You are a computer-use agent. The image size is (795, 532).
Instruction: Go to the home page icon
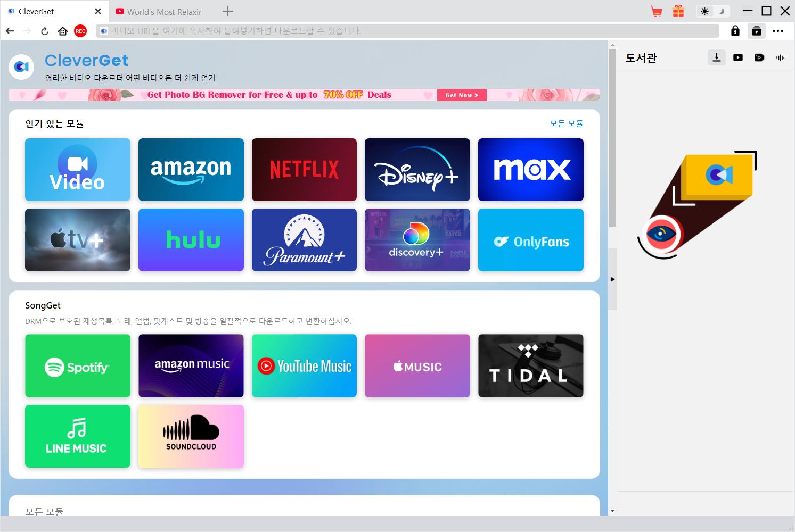tap(63, 31)
